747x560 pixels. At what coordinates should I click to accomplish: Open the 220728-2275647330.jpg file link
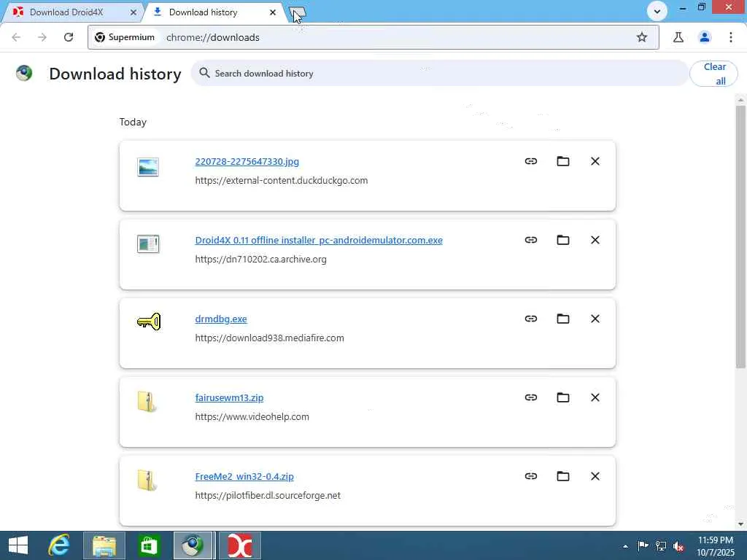(247, 161)
